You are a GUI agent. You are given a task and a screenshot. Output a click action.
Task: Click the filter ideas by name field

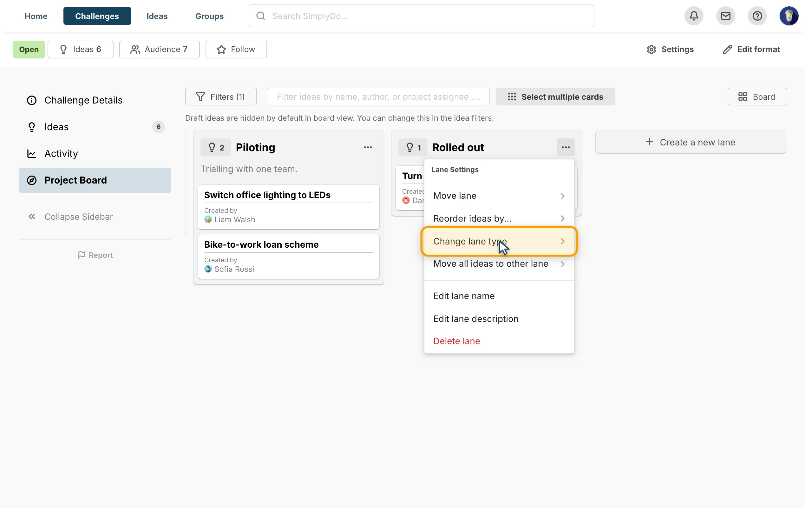[378, 97]
